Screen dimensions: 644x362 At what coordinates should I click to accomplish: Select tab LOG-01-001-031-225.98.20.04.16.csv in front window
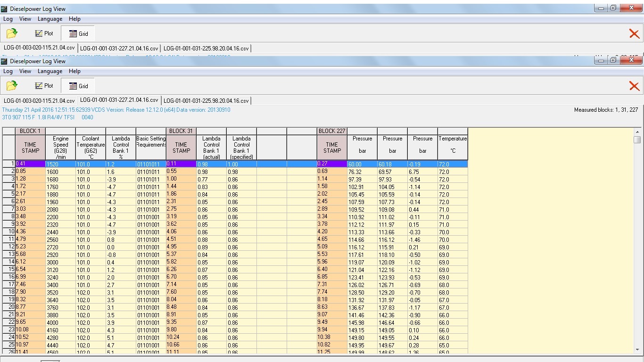pyautogui.click(x=206, y=100)
